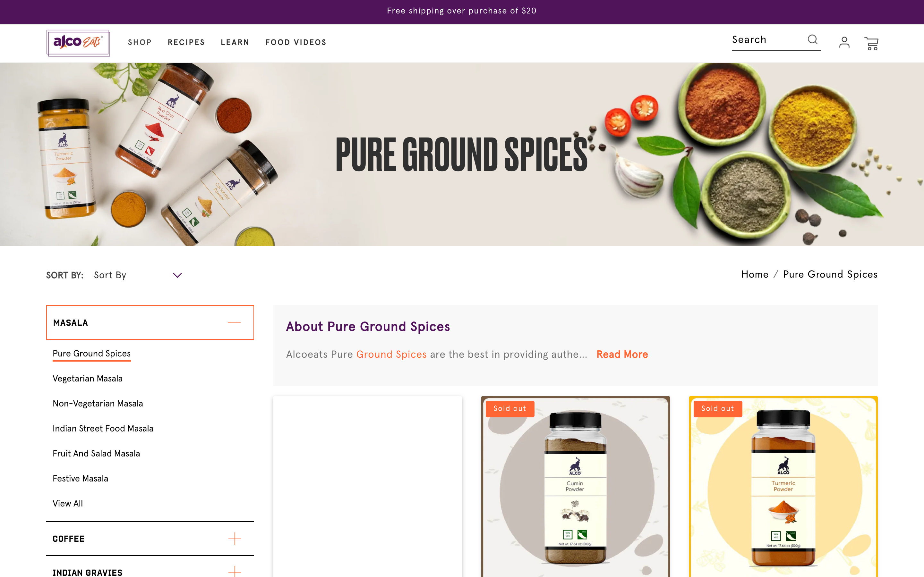Select Vegetarian Masala in the sidebar
This screenshot has height=577, width=924.
(88, 379)
